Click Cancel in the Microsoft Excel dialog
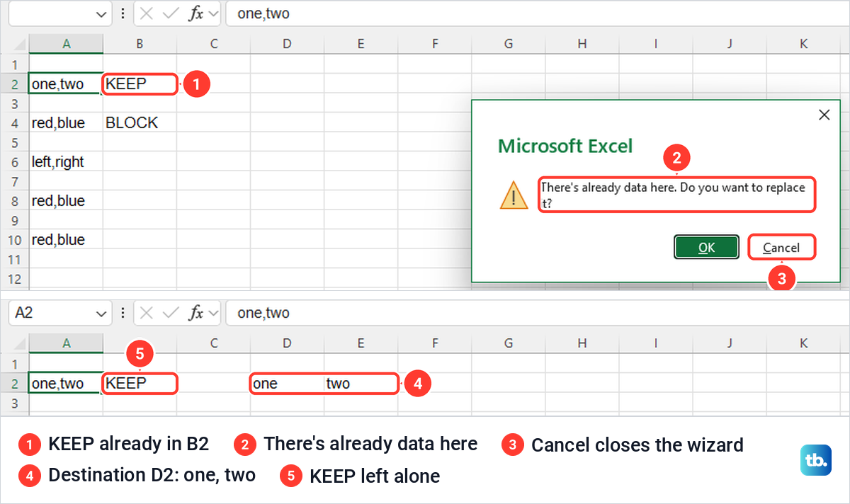Screen dimensions: 850x504 (781, 247)
